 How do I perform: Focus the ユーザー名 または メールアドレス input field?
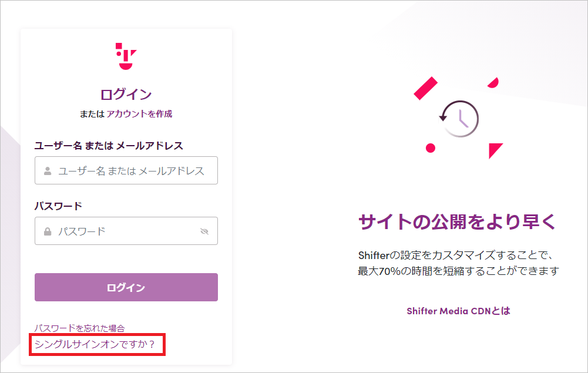click(x=126, y=170)
